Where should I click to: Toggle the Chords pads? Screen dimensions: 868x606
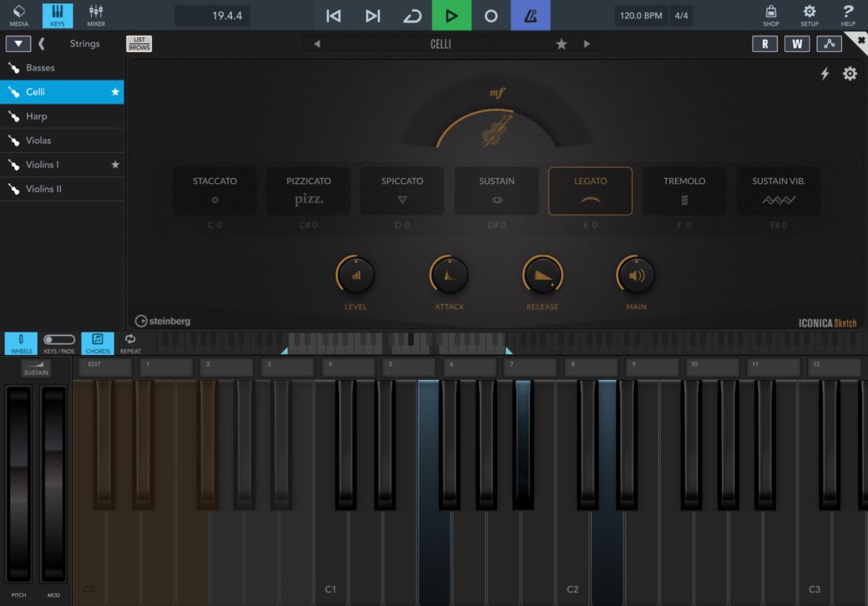[97, 344]
